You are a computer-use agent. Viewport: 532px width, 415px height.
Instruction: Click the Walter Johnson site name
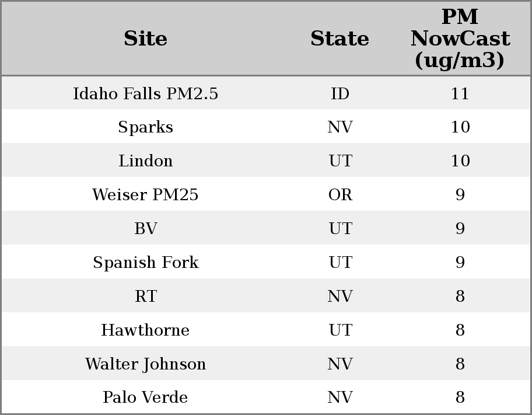pyautogui.click(x=145, y=364)
